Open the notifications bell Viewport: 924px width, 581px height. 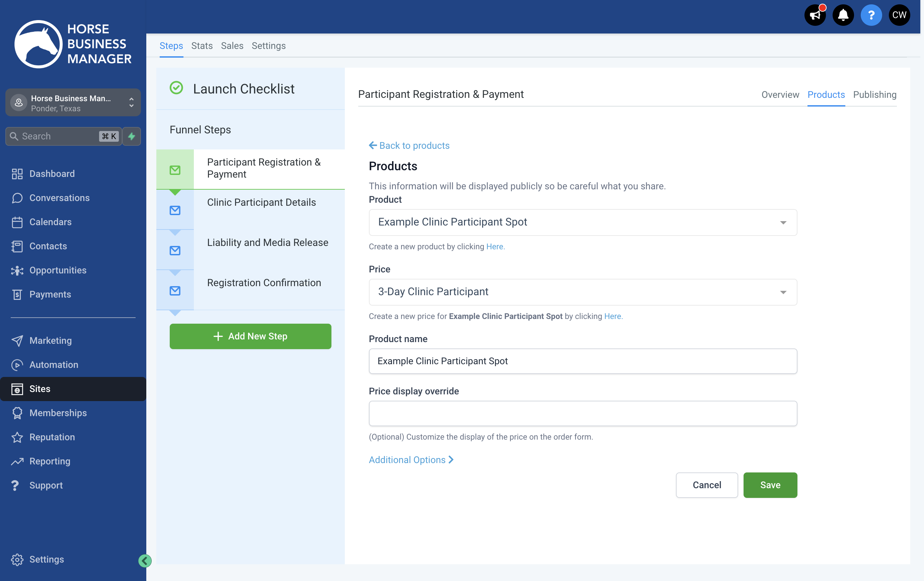point(843,15)
